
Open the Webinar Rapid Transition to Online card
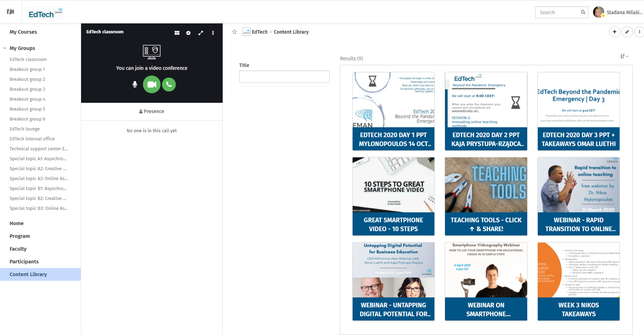click(x=579, y=196)
